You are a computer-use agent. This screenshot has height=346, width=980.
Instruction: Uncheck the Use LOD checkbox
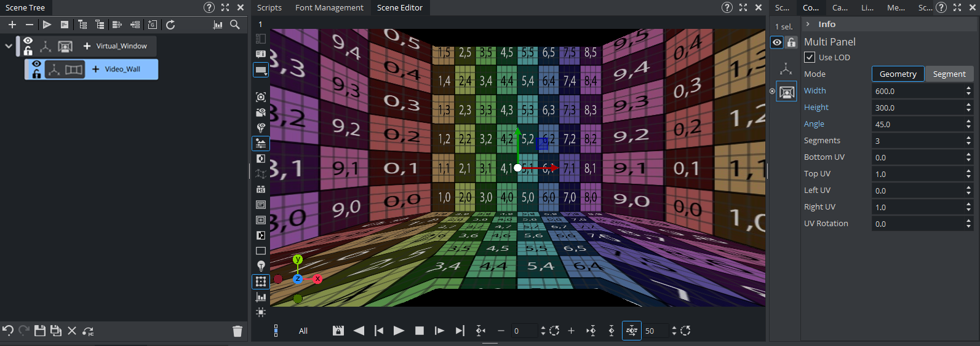tap(810, 57)
